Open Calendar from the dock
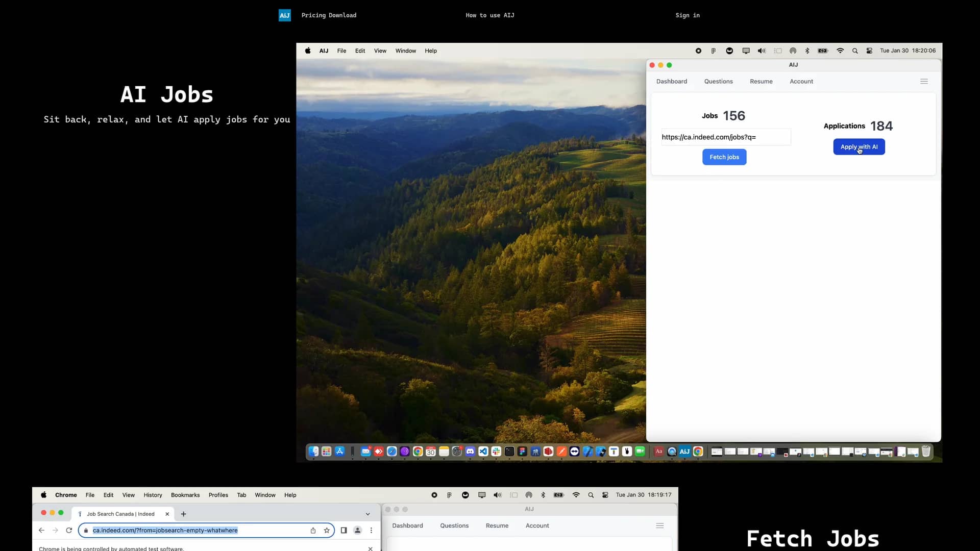Image resolution: width=980 pixels, height=551 pixels. [x=431, y=452]
